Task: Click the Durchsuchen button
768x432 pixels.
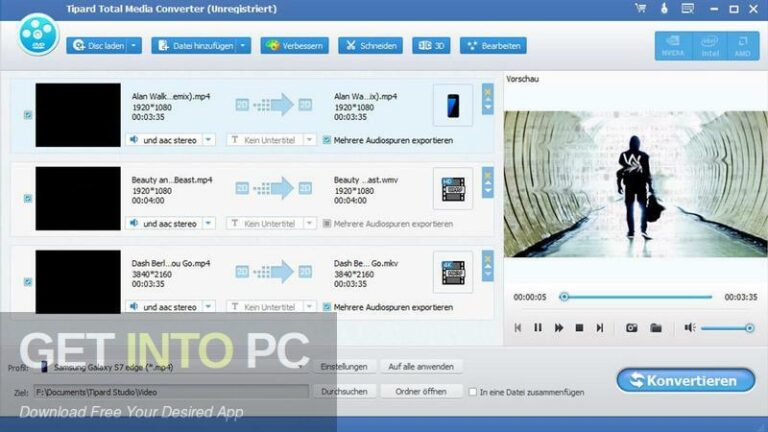Action: click(344, 391)
